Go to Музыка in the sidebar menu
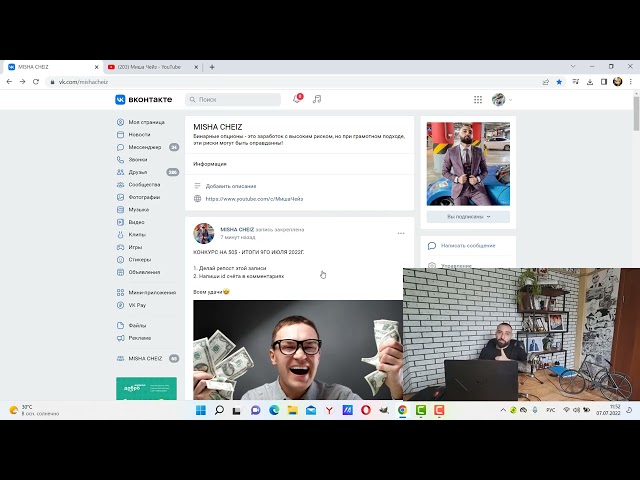Screen dimensions: 640x480 (x=138, y=209)
